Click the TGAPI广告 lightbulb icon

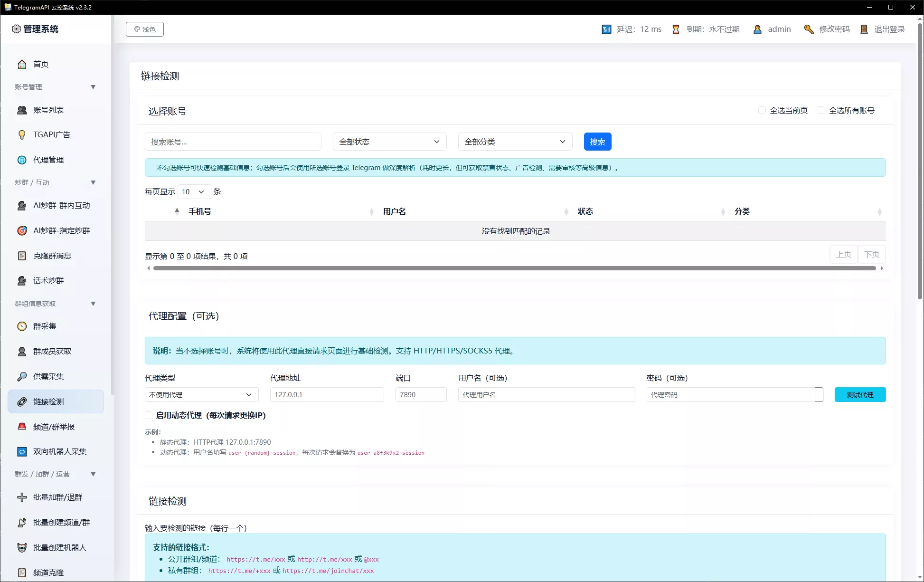click(x=22, y=135)
